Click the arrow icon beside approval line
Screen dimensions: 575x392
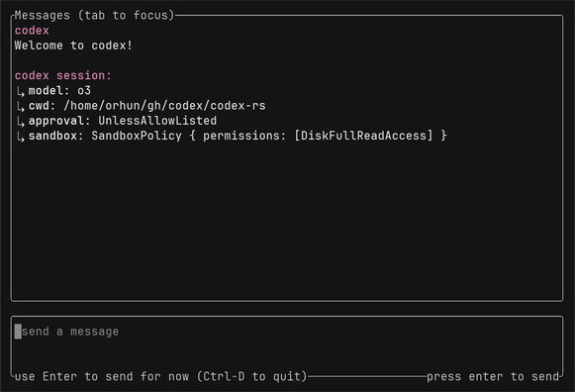click(21, 122)
